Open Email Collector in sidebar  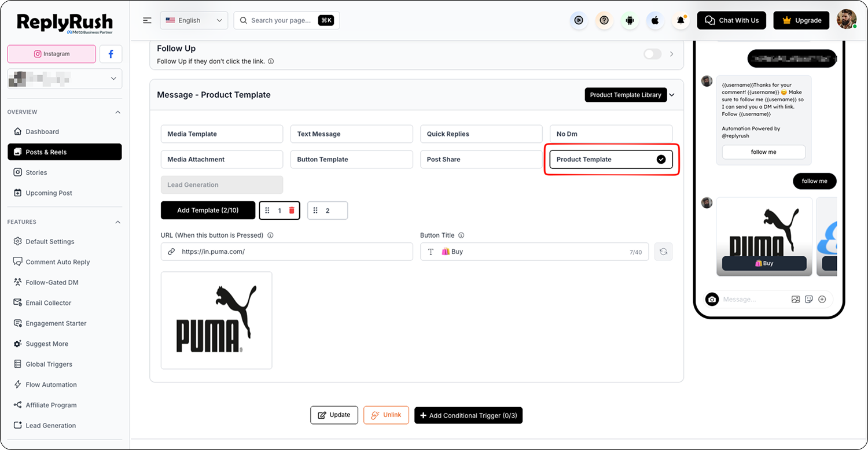(65, 303)
